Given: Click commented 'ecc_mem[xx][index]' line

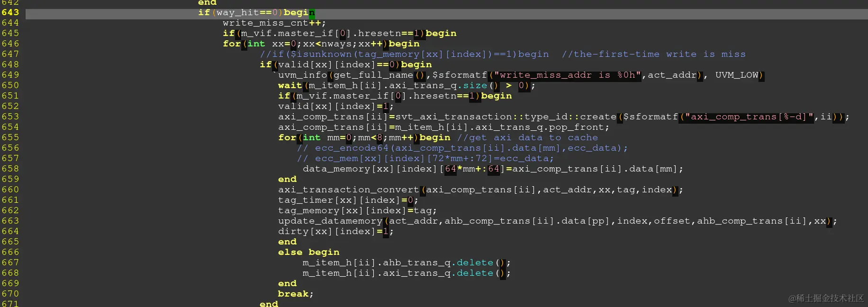Looking at the screenshot, I should [x=425, y=158].
